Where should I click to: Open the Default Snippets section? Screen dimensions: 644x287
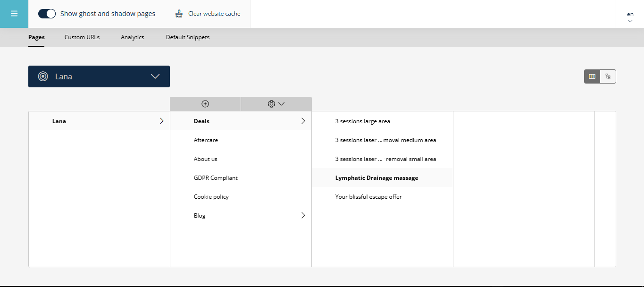187,37
